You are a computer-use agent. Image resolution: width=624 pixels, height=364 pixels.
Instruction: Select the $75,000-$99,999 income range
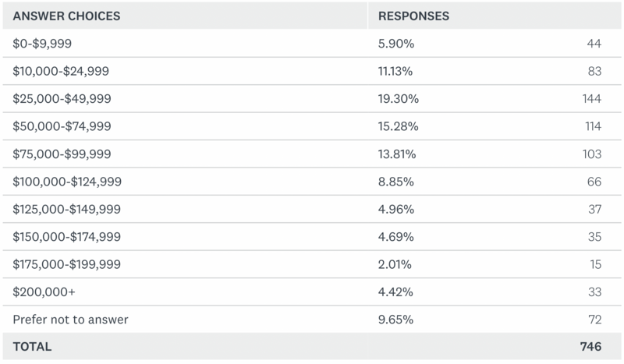point(62,154)
